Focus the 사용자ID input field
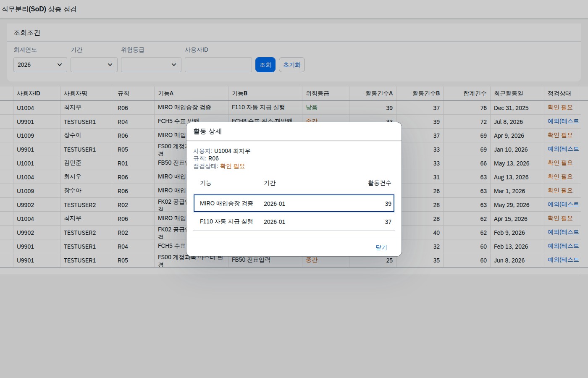This screenshot has height=378, width=588. (x=218, y=65)
